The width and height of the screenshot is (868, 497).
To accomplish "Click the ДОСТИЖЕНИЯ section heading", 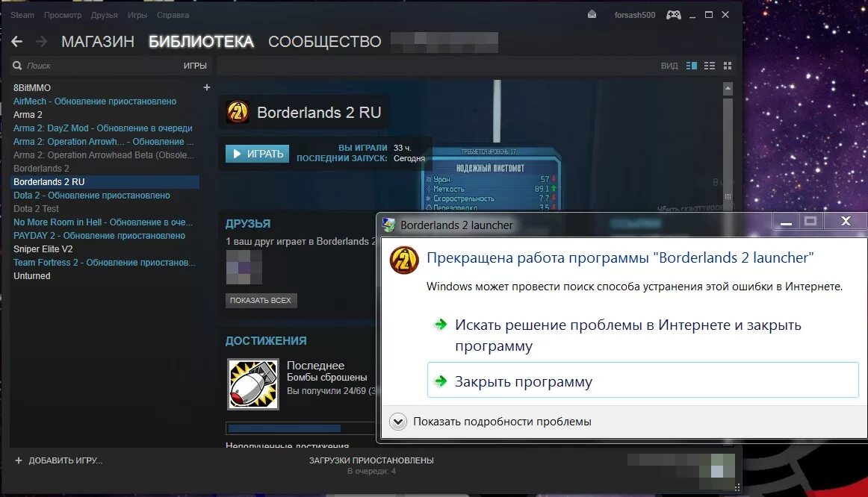I will (x=266, y=340).
